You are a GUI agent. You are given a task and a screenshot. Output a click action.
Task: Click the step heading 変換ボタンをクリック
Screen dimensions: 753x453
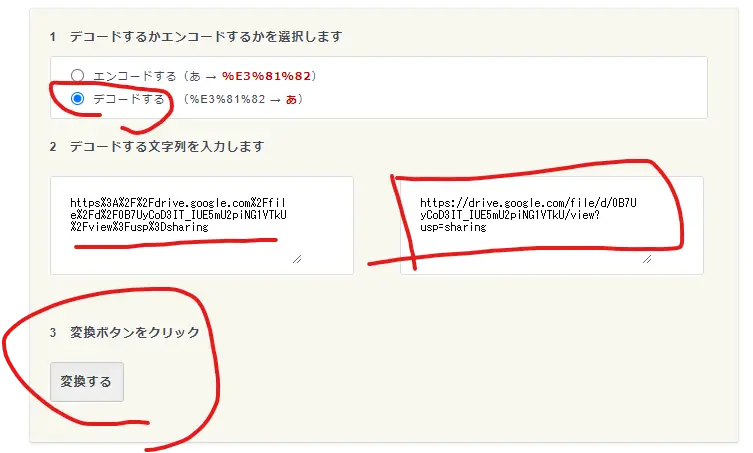coord(134,332)
